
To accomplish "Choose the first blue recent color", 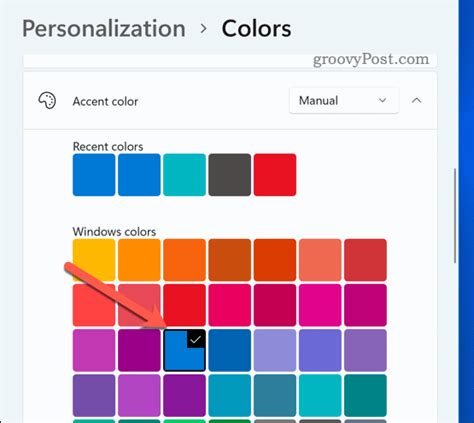I will click(x=94, y=175).
